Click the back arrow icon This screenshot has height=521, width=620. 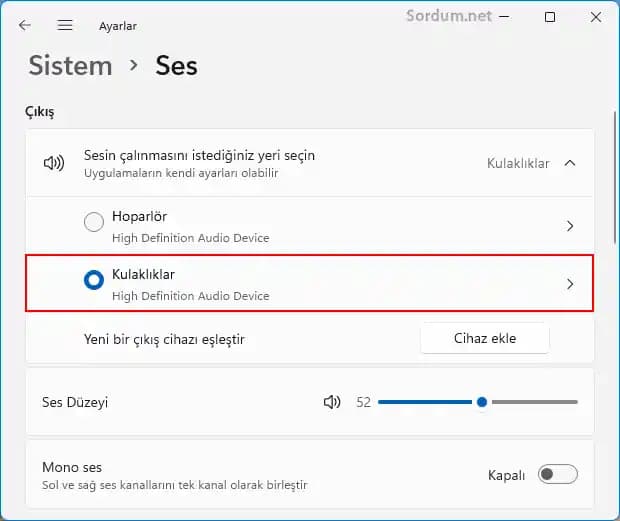pyautogui.click(x=25, y=25)
